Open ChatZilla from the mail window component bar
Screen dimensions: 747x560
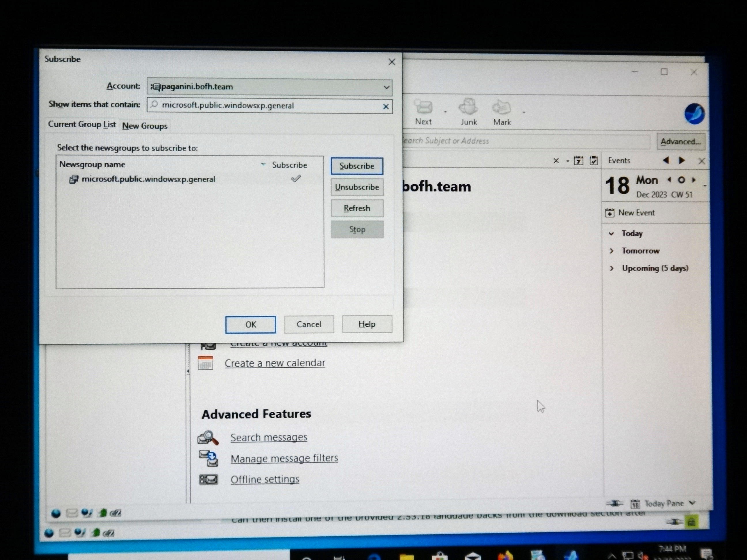pyautogui.click(x=116, y=513)
